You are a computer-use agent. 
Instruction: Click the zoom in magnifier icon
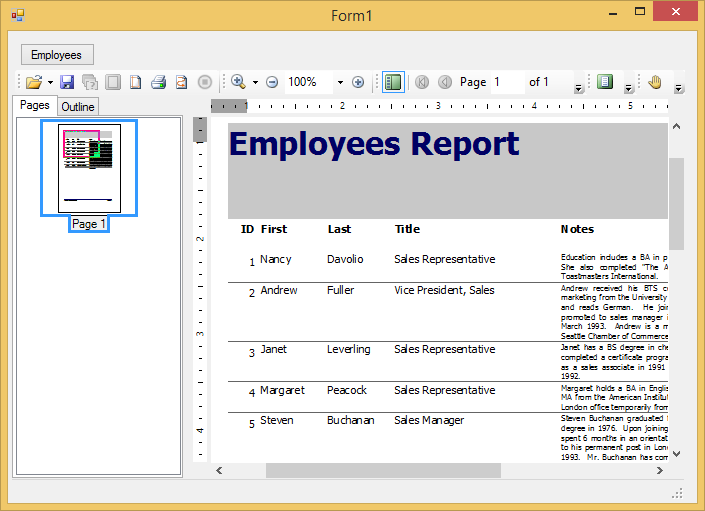point(238,82)
